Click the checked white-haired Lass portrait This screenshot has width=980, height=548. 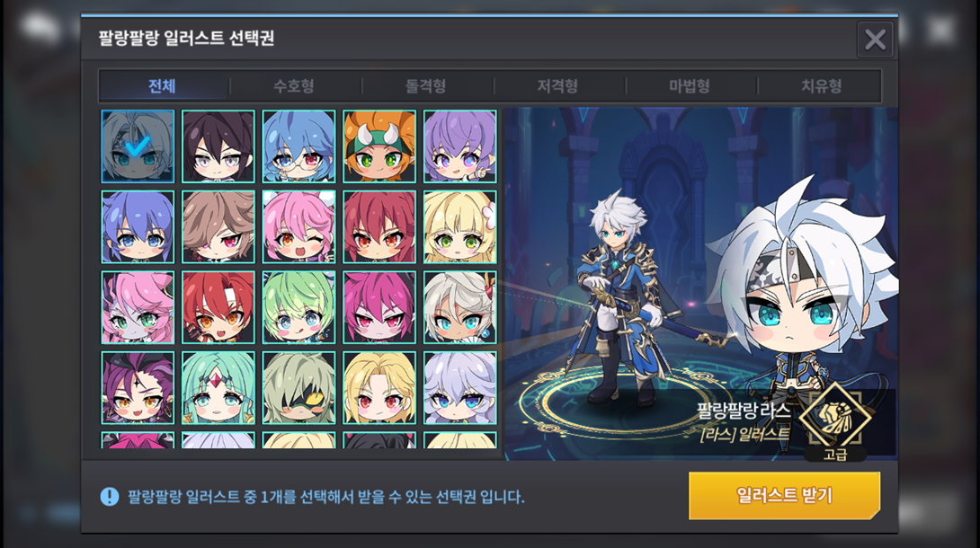[138, 146]
